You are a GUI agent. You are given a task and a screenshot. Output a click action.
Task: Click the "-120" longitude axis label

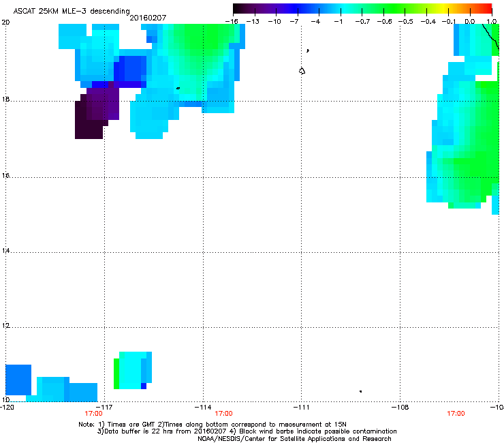[7, 407]
